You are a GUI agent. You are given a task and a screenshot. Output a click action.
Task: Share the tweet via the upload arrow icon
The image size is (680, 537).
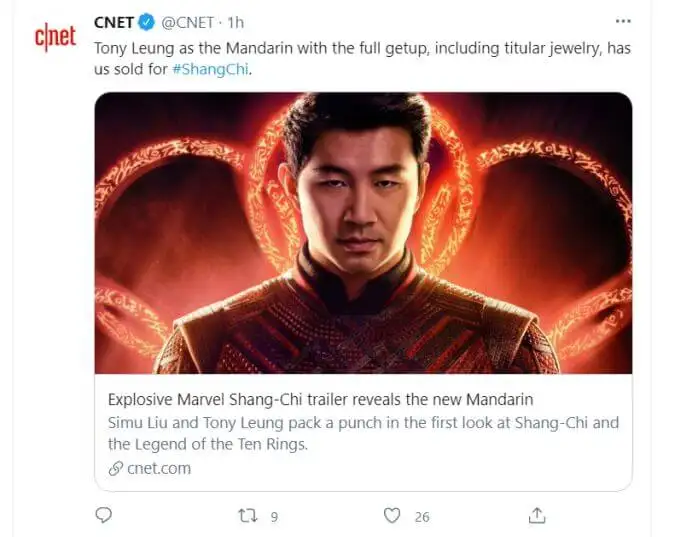(537, 515)
